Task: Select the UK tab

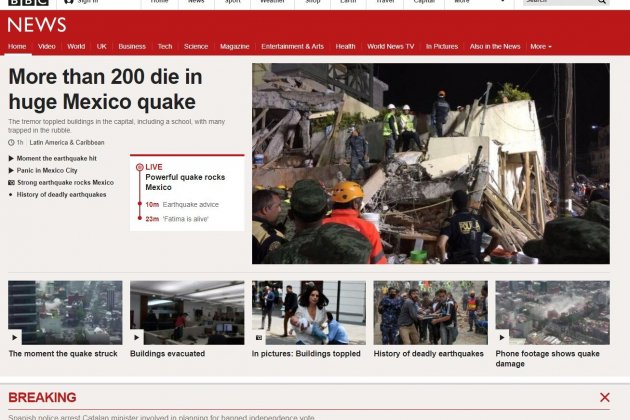Action: 102,47
